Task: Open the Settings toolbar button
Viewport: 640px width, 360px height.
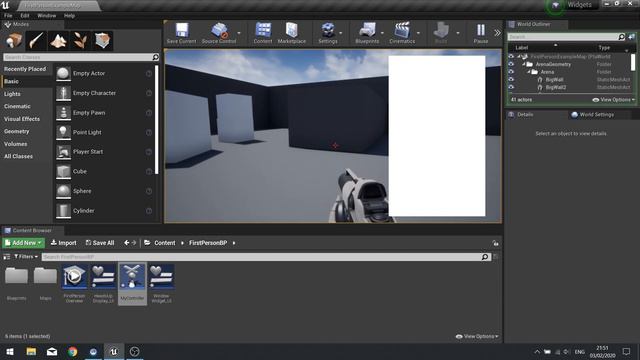Action: [x=328, y=33]
